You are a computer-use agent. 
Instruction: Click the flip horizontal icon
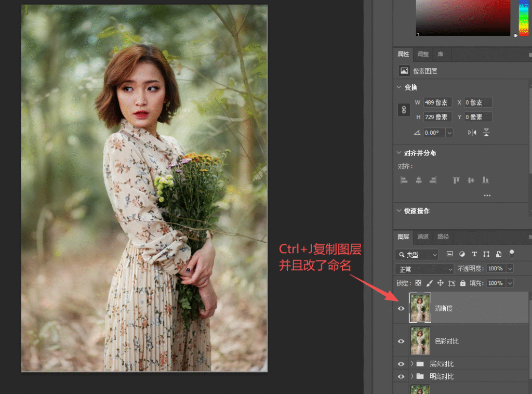[x=472, y=133]
